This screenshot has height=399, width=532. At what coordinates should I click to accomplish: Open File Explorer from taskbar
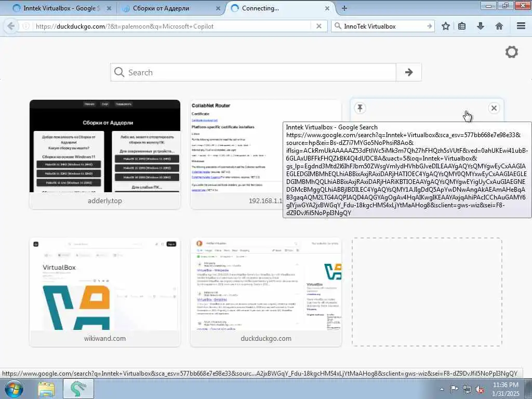pyautogui.click(x=46, y=389)
